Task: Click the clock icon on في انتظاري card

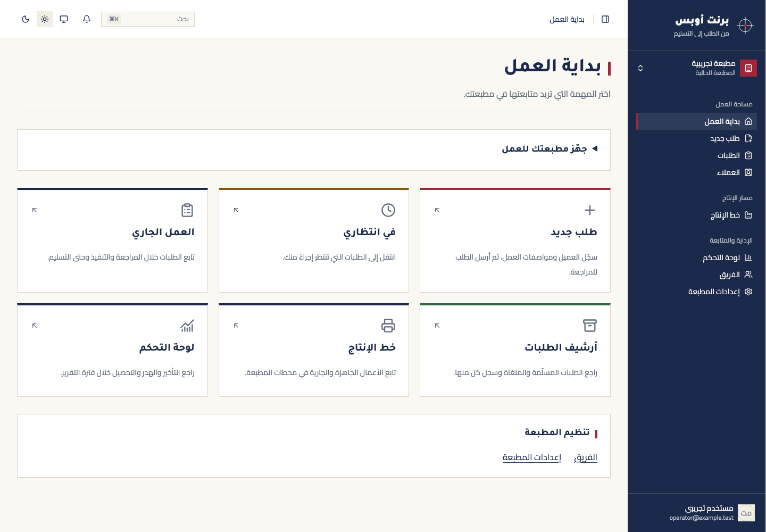Action: coord(388,210)
